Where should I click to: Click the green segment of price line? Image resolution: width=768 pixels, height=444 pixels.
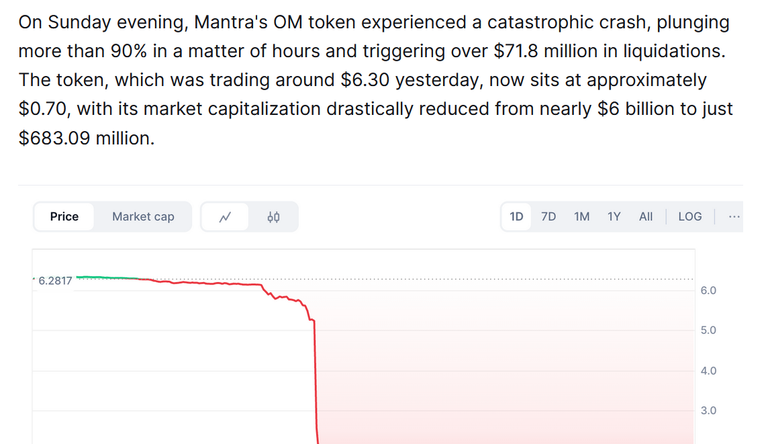coord(108,278)
